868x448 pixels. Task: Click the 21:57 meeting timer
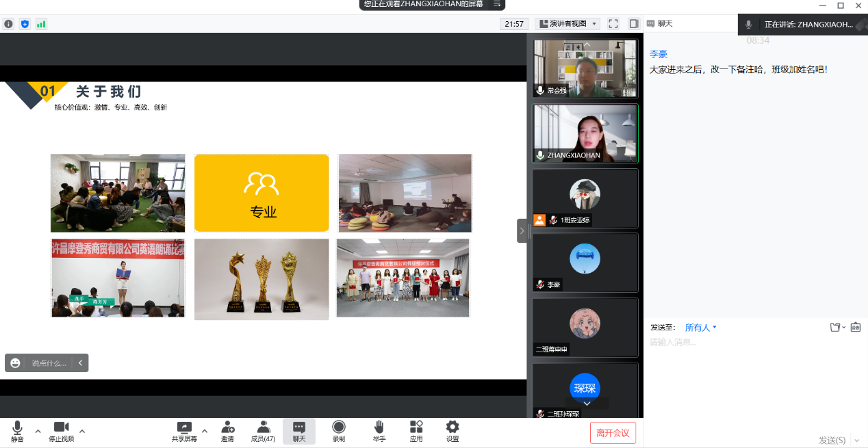click(514, 24)
